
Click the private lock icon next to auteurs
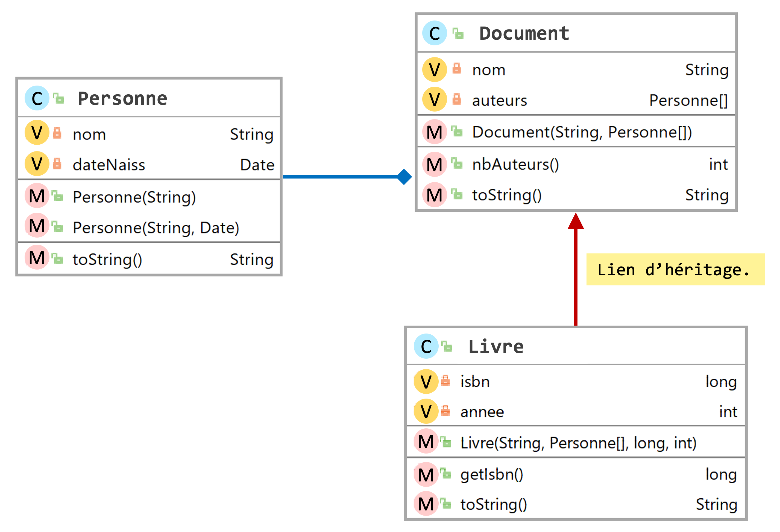[456, 99]
